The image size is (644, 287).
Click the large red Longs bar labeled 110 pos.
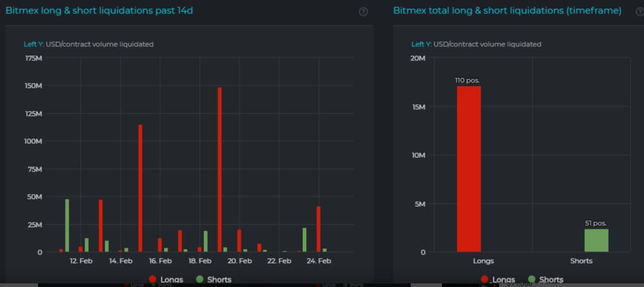[x=469, y=169]
